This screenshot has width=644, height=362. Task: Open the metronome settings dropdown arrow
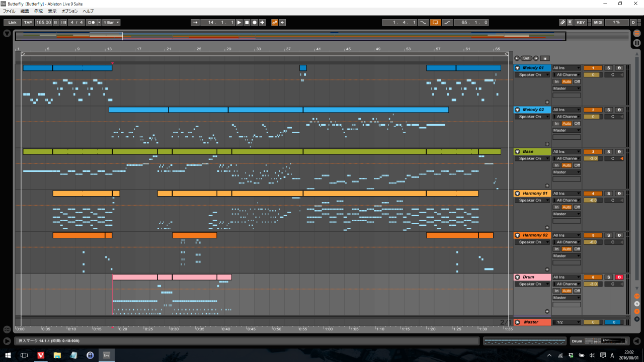[99, 23]
